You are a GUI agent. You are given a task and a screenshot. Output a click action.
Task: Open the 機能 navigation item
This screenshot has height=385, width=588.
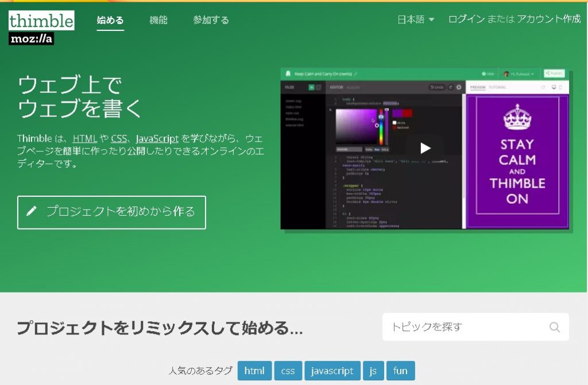coord(158,20)
